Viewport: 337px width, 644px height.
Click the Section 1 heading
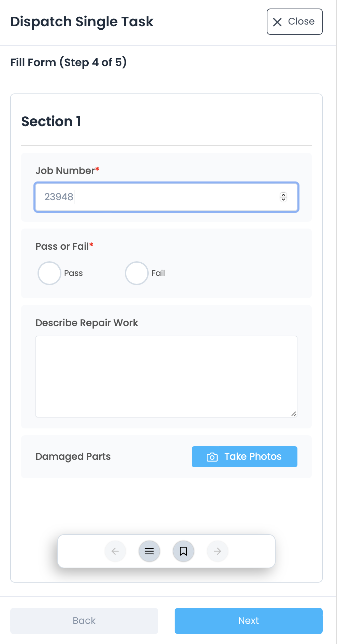click(52, 121)
